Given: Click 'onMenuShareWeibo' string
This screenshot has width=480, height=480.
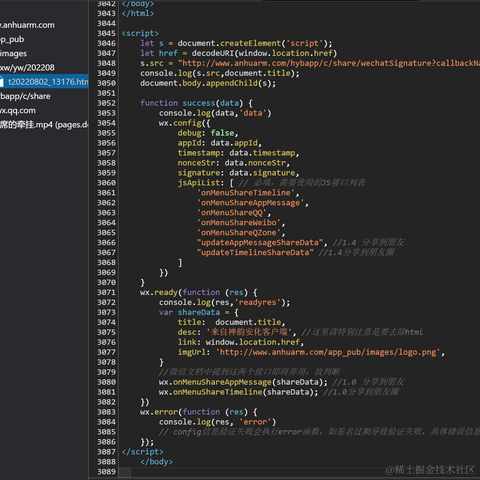Looking at the screenshot, I should point(239,223).
